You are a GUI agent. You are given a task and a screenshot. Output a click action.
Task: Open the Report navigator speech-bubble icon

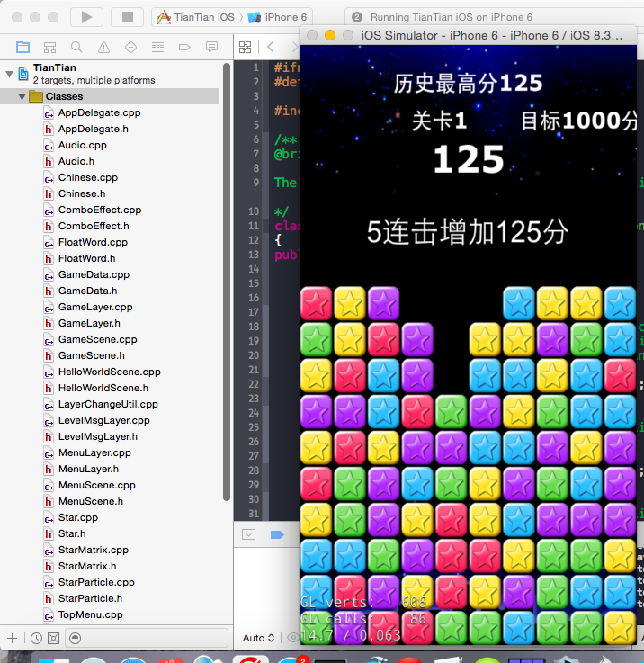(x=211, y=47)
